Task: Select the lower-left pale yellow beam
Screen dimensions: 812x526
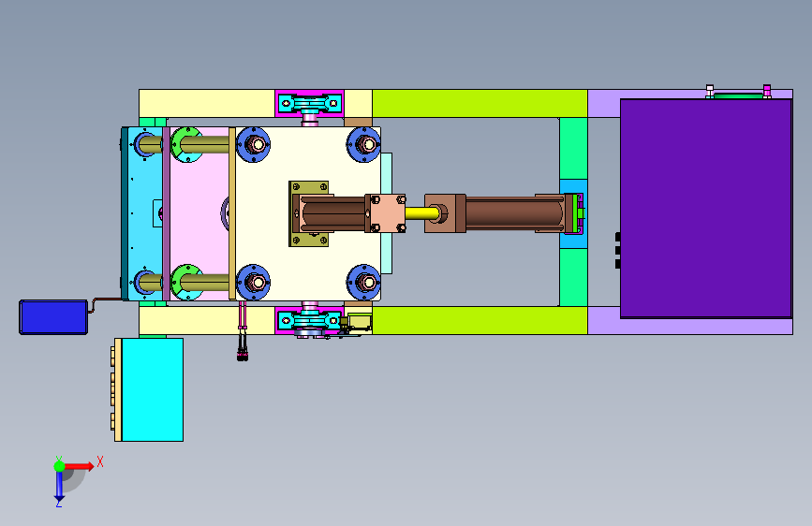Action: click(x=207, y=320)
